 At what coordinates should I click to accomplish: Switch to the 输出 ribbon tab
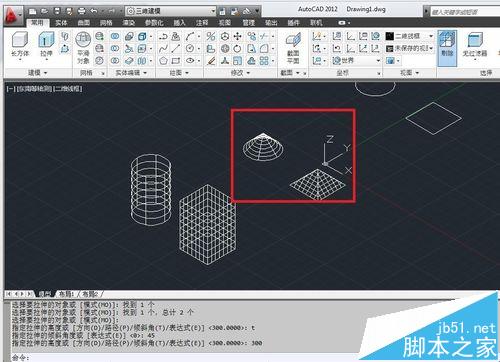271,23
